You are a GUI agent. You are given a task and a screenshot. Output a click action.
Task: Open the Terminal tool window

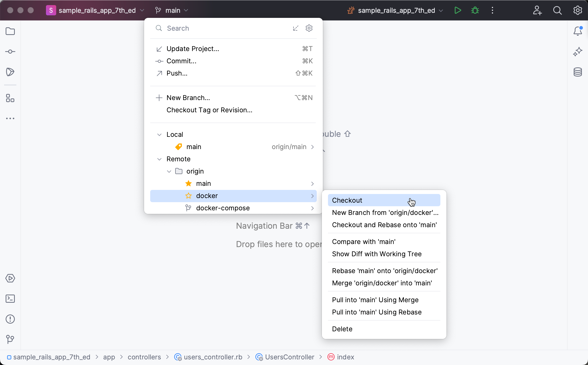[x=10, y=299]
